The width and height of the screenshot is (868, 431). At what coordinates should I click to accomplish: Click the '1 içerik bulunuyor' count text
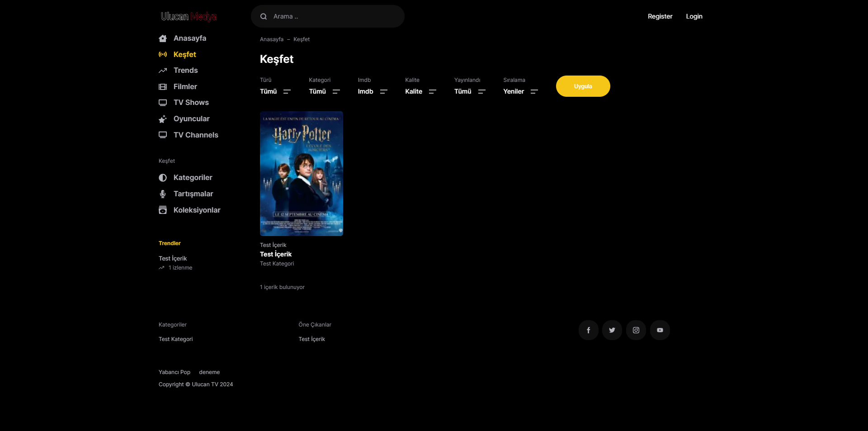coord(282,287)
